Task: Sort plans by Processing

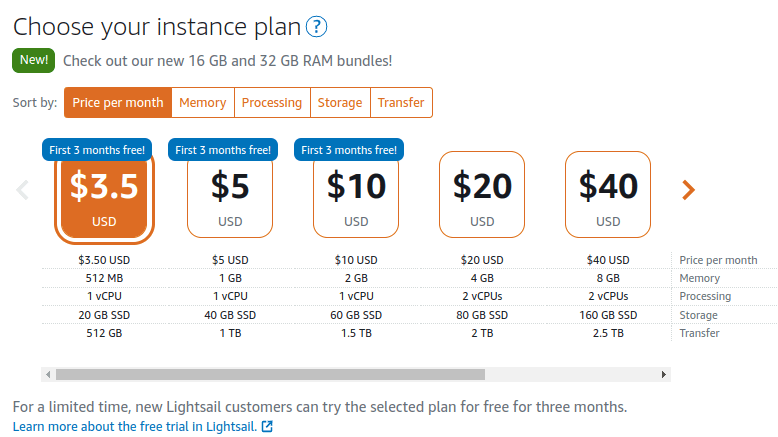Action: click(x=272, y=103)
